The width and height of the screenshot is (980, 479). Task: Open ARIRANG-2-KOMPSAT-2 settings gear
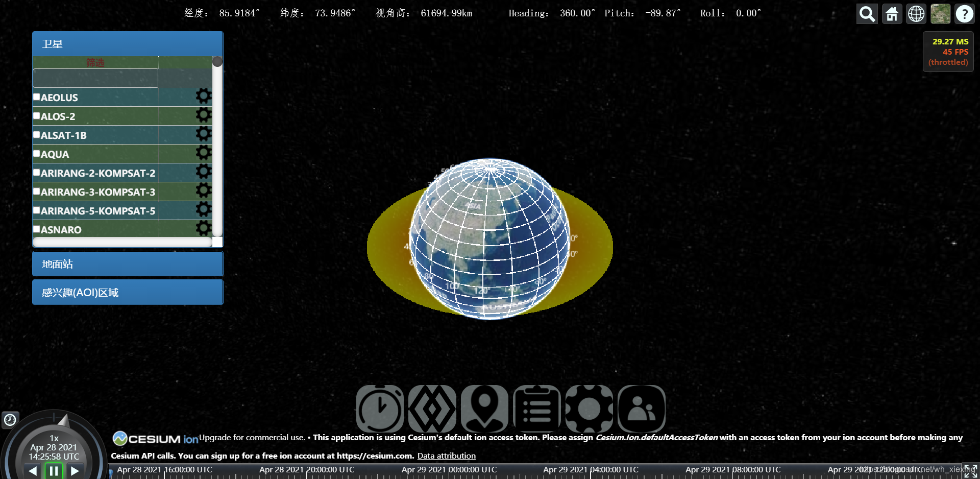pyautogui.click(x=204, y=171)
